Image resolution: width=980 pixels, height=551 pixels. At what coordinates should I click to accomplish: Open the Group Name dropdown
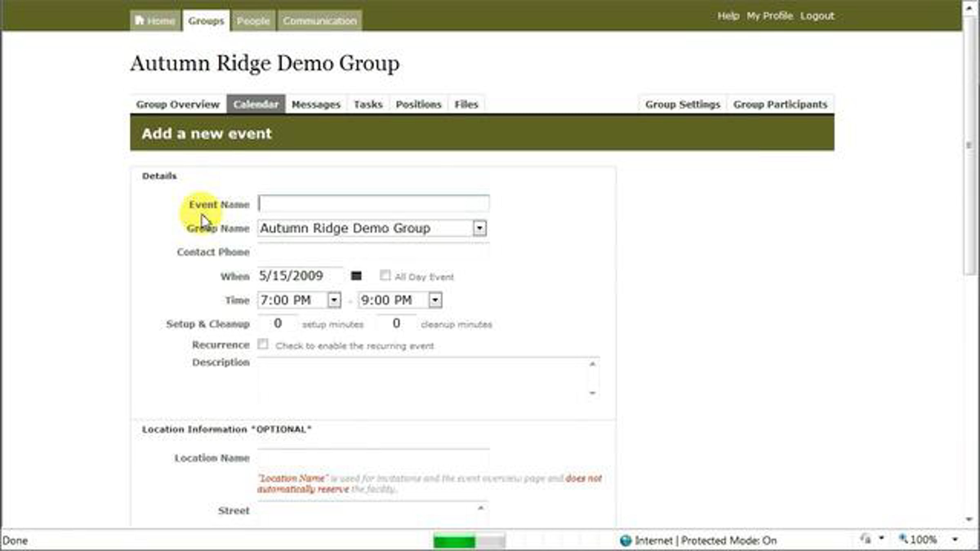coord(480,228)
